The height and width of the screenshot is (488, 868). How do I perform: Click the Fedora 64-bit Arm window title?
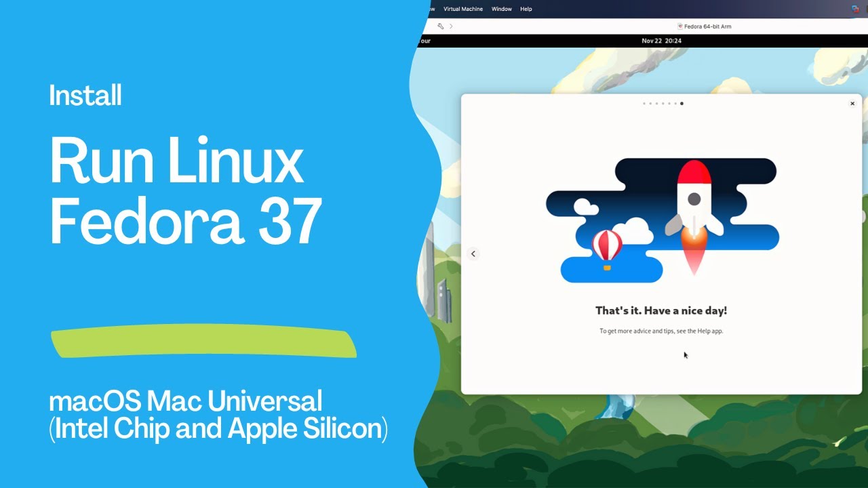[x=707, y=26]
